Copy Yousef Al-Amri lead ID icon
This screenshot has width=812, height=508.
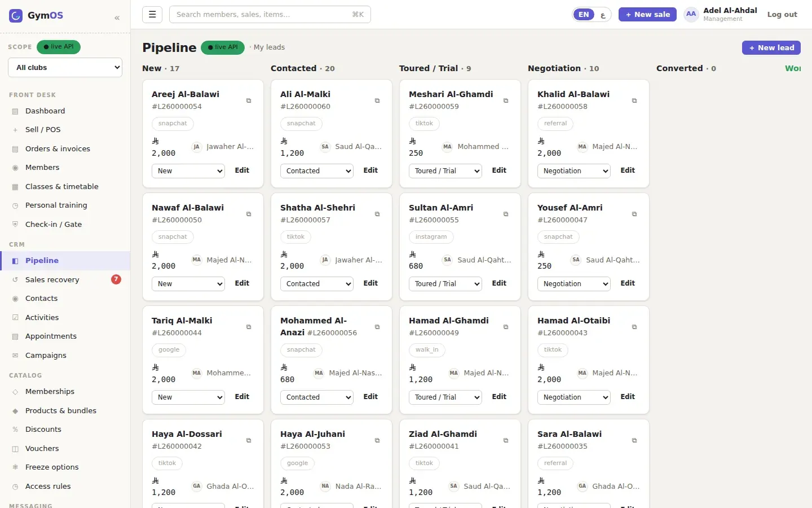[x=634, y=214]
